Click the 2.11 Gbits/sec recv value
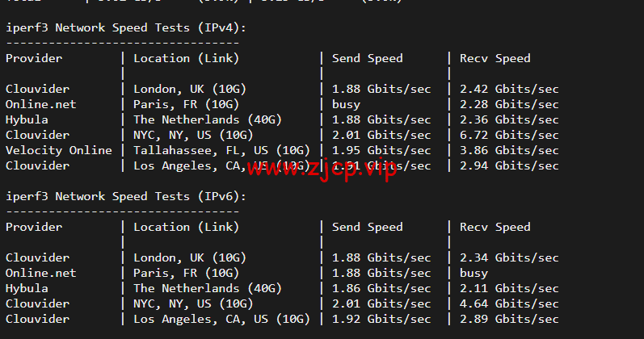Screen dimensions: 644x339 pos(509,288)
